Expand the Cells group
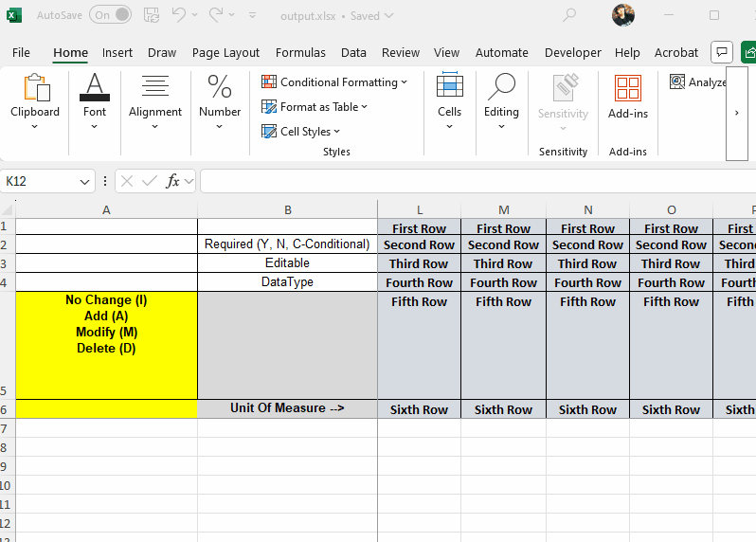 point(449,101)
